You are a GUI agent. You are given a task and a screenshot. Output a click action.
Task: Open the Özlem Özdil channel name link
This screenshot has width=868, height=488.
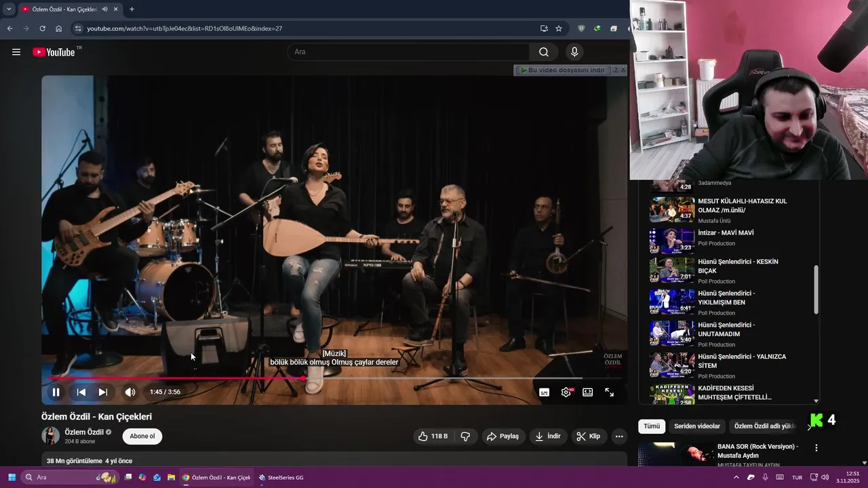point(84,432)
